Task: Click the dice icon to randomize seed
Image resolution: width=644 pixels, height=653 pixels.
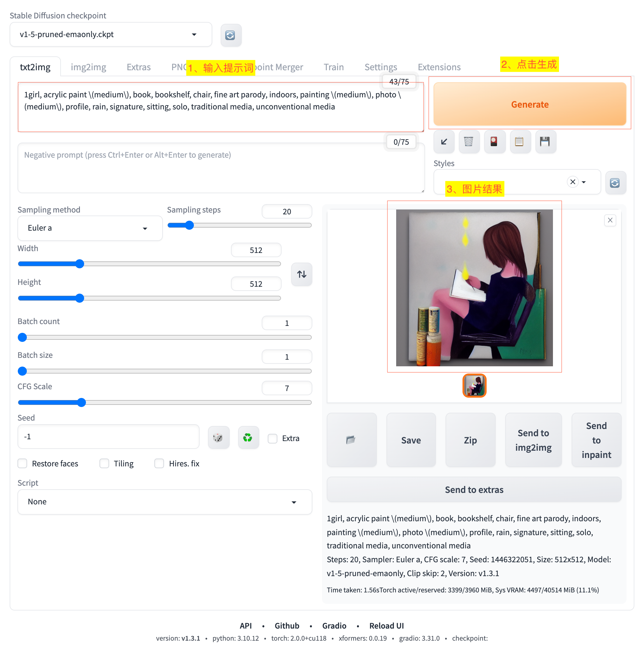Action: (x=218, y=438)
